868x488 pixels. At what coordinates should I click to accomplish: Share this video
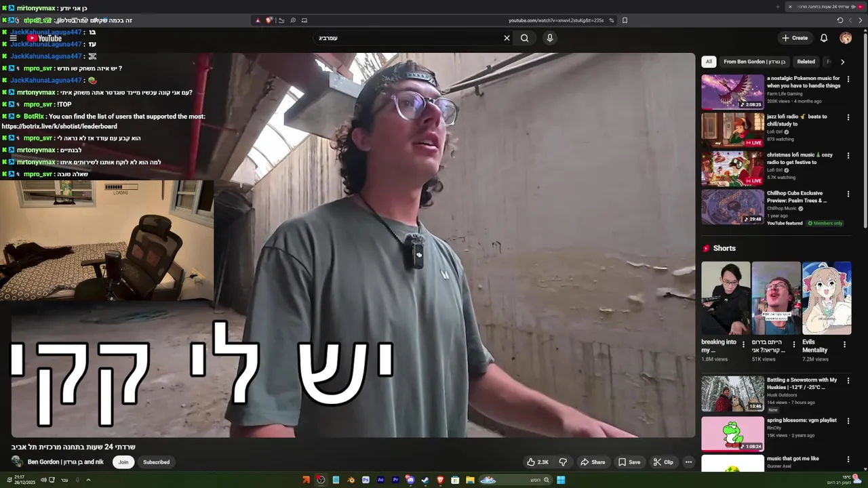[593, 462]
